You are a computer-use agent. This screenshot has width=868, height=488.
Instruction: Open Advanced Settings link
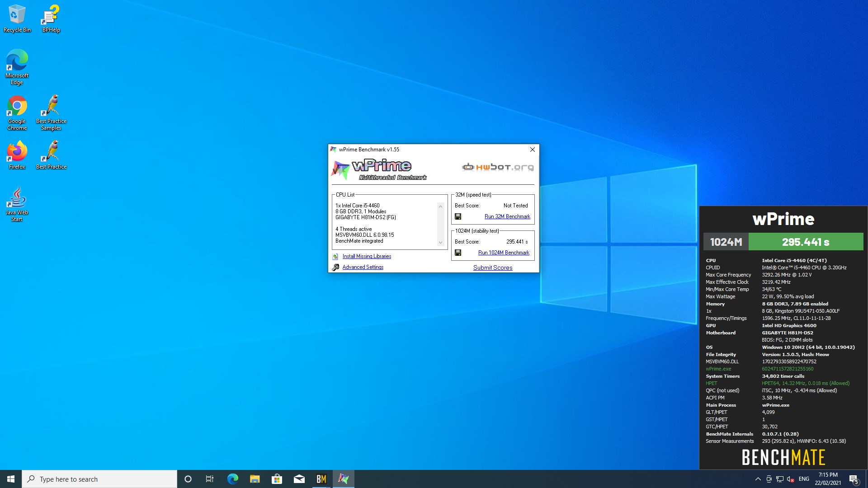(x=363, y=267)
